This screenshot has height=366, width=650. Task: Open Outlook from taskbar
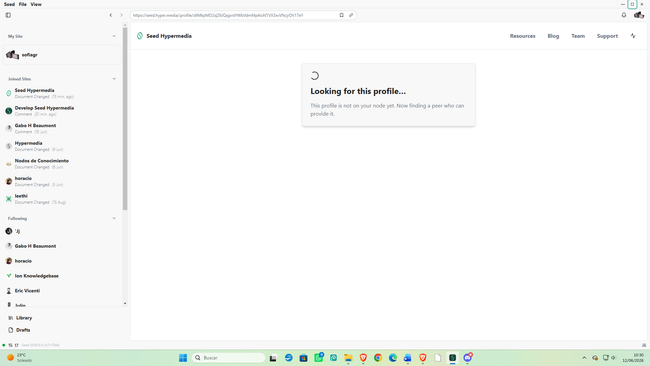coord(408,358)
